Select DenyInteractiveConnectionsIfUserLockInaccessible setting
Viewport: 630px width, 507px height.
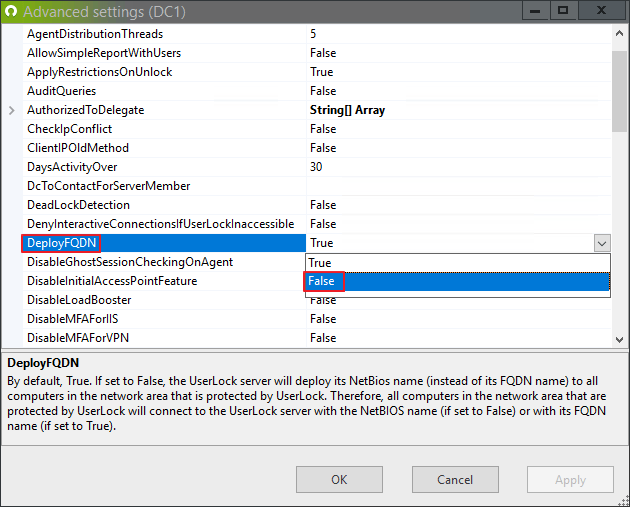pyautogui.click(x=161, y=224)
